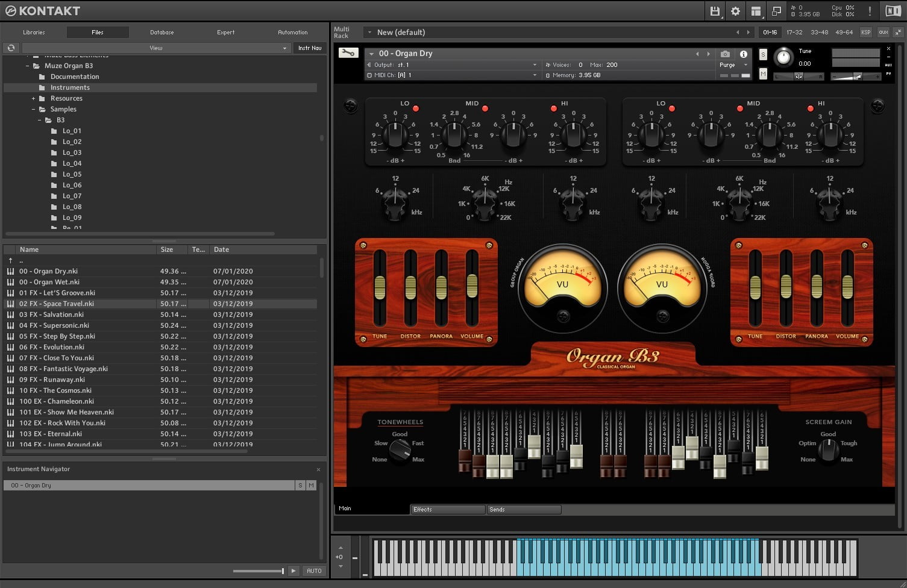
Task: Click the camera snapshot icon
Action: 725,54
